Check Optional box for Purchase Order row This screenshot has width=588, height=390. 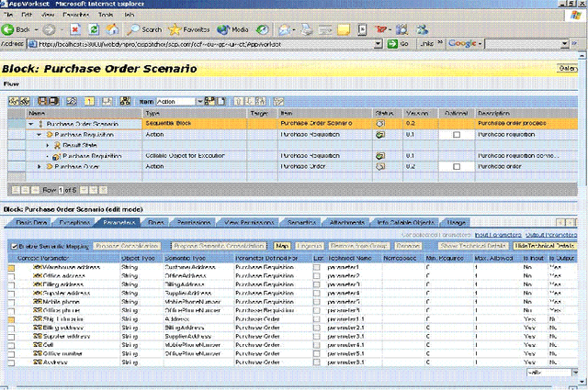click(x=456, y=167)
